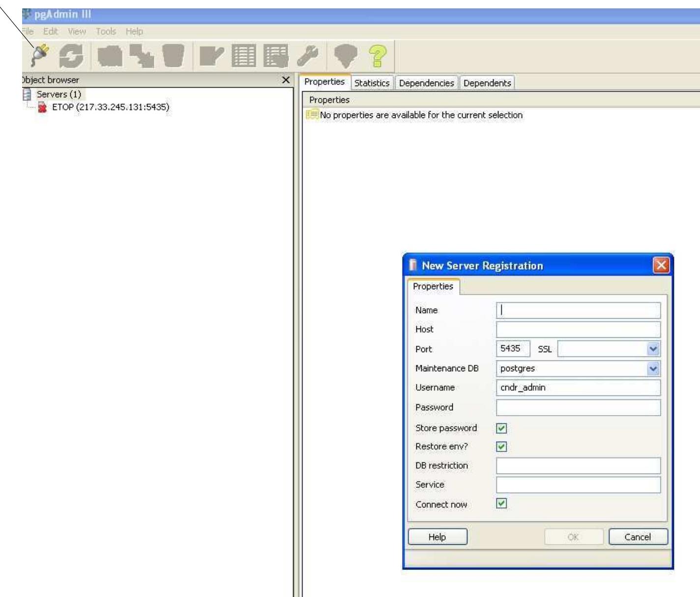Toggle the Store password checkbox
700x597 pixels.
pos(501,428)
